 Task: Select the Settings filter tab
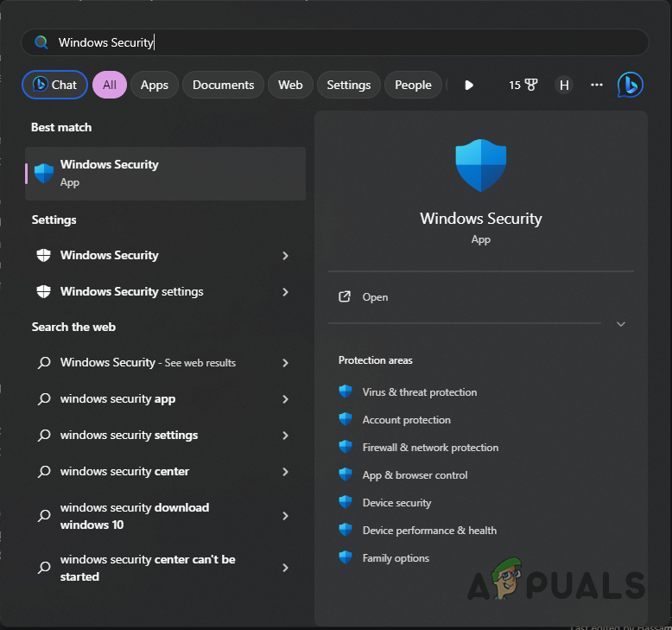(x=348, y=85)
